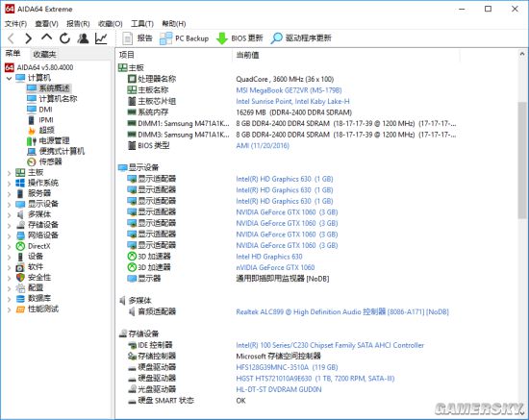
Task: Click the Refresh icon in toolbar
Action: (x=64, y=38)
